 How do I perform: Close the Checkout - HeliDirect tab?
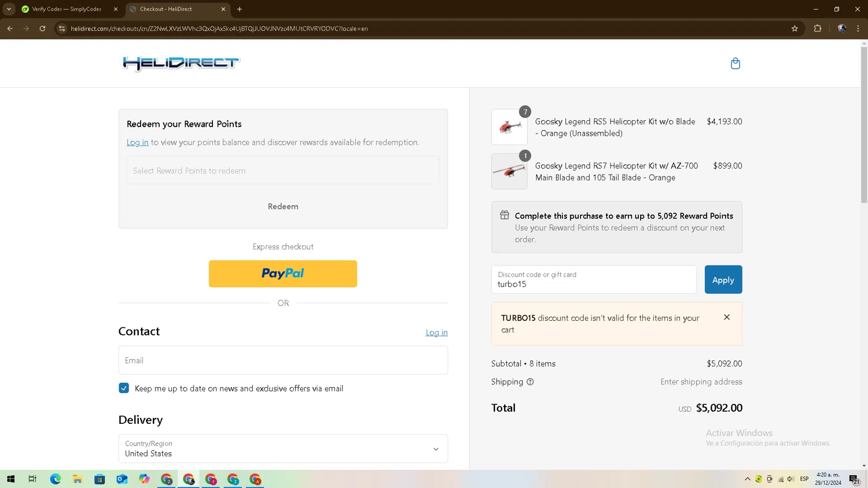pyautogui.click(x=223, y=9)
